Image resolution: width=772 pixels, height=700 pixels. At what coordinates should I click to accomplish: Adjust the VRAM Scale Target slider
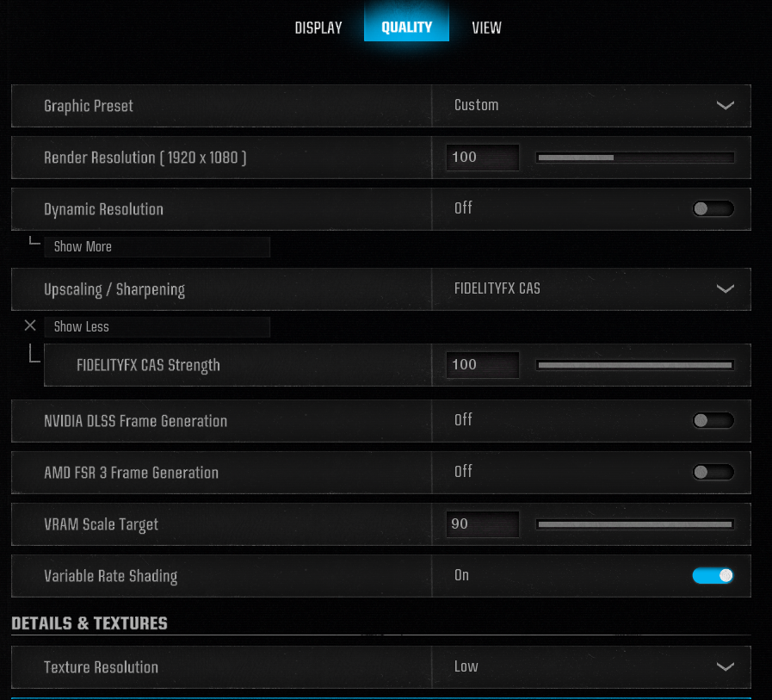click(635, 524)
